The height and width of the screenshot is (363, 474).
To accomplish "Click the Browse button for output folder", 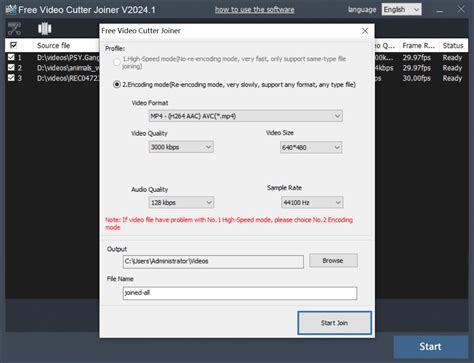I will [333, 261].
